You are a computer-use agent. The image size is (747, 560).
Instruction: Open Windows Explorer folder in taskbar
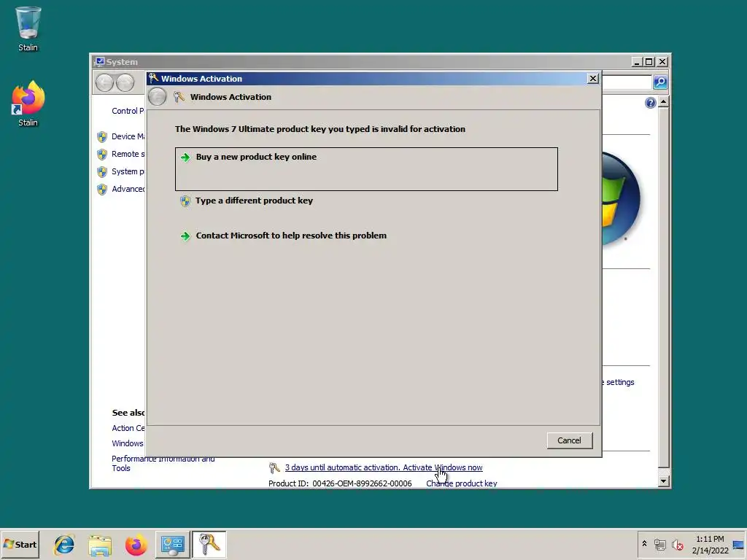pyautogui.click(x=100, y=545)
